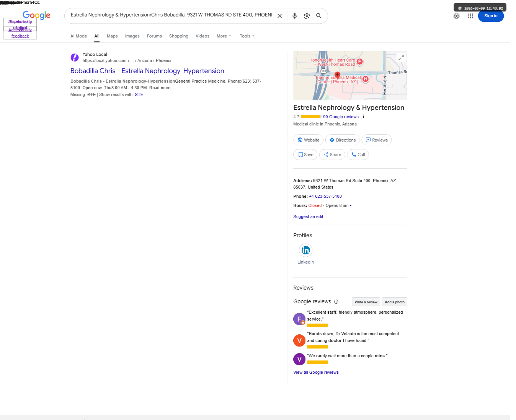Image resolution: width=516 pixels, height=420 pixels.
Task: Click the map thumbnail of the clinic location
Action: 350,76
